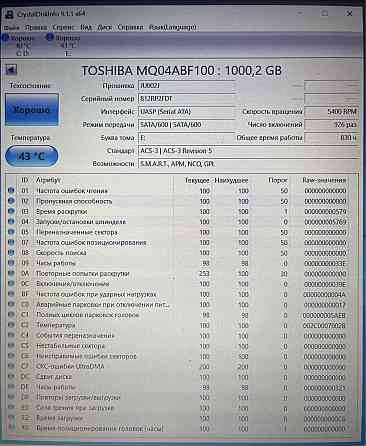Image resolution: width=366 pixels, height=446 pixels.
Task: Click the Стандарт field showing ACS-3
Action: (x=249, y=151)
